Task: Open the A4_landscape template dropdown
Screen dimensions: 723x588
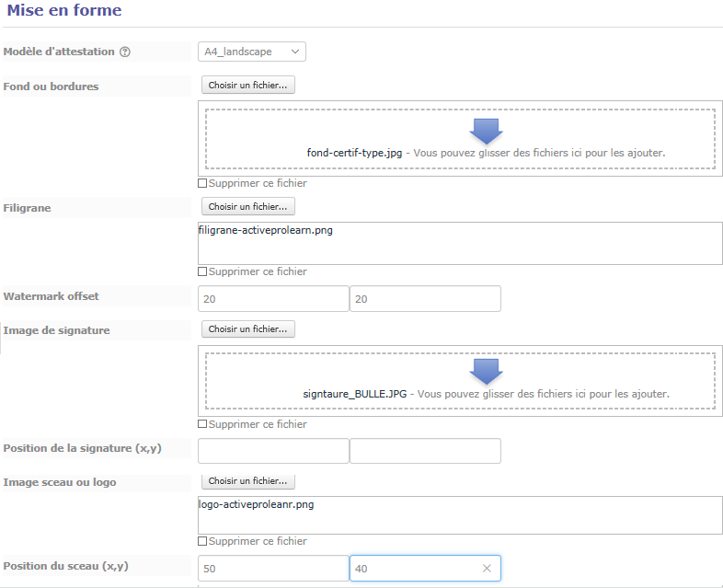Action: point(252,52)
